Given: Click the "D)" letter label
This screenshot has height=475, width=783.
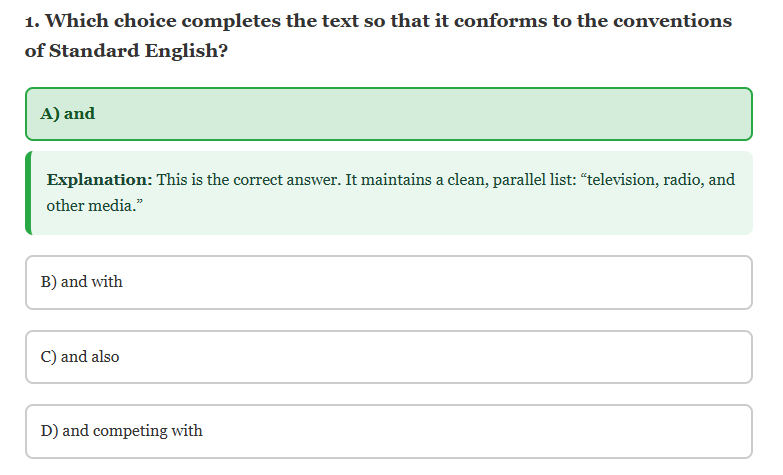Looking at the screenshot, I should pos(49,431).
